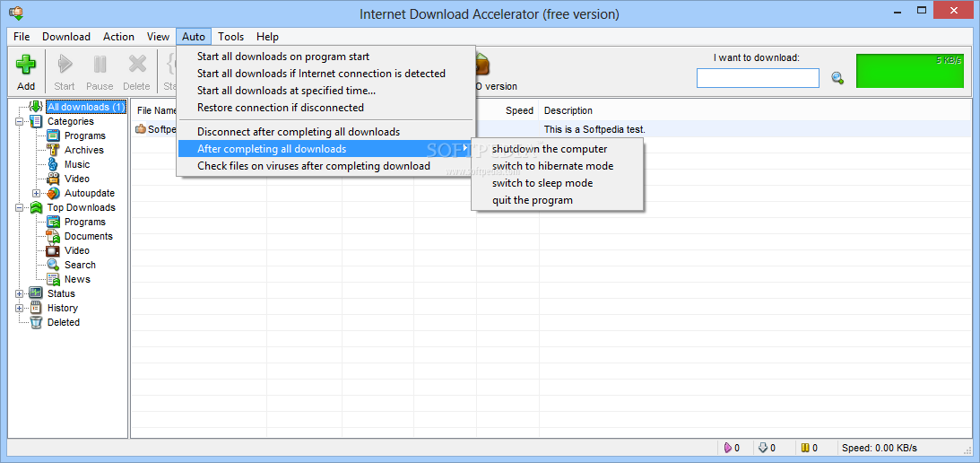Click the pink active downloads status icon
The height and width of the screenshot is (463, 980).
(x=727, y=448)
